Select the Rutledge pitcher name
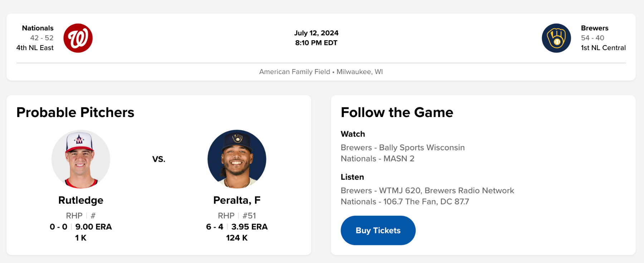The width and height of the screenshot is (644, 263). coord(81,200)
